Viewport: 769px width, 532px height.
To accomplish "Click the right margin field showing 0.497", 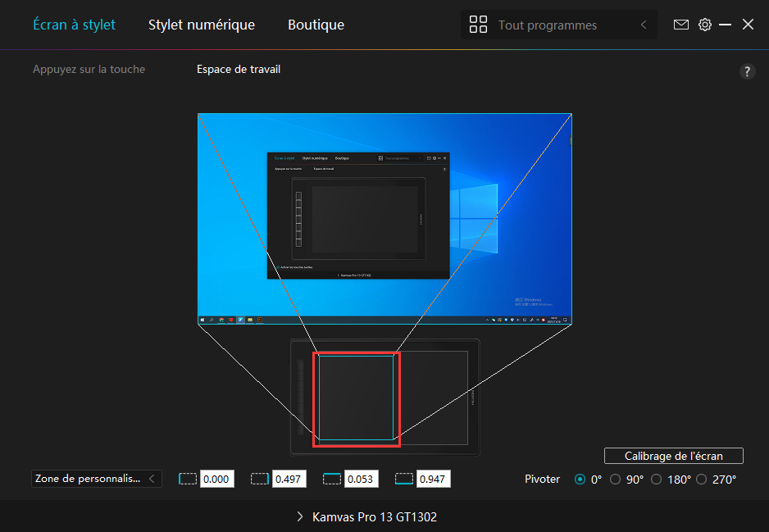I will (289, 479).
